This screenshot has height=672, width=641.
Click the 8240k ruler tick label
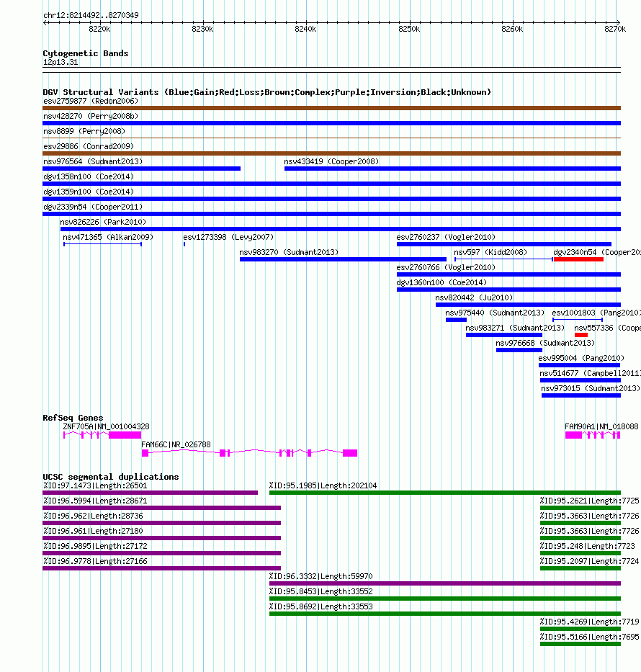pyautogui.click(x=305, y=29)
